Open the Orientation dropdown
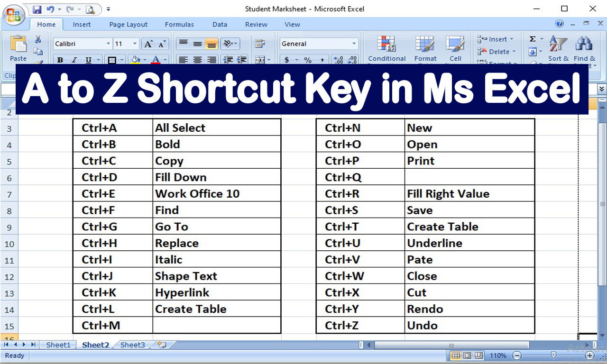 pos(230,44)
